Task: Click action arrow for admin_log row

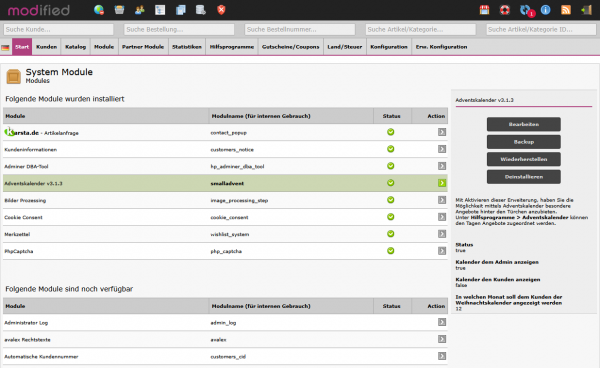Action: click(442, 322)
